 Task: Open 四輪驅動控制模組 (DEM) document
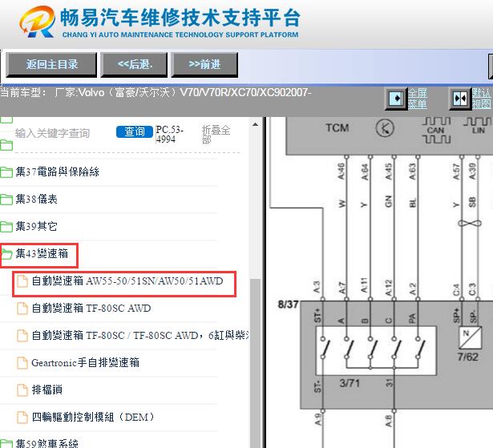[x=93, y=418]
